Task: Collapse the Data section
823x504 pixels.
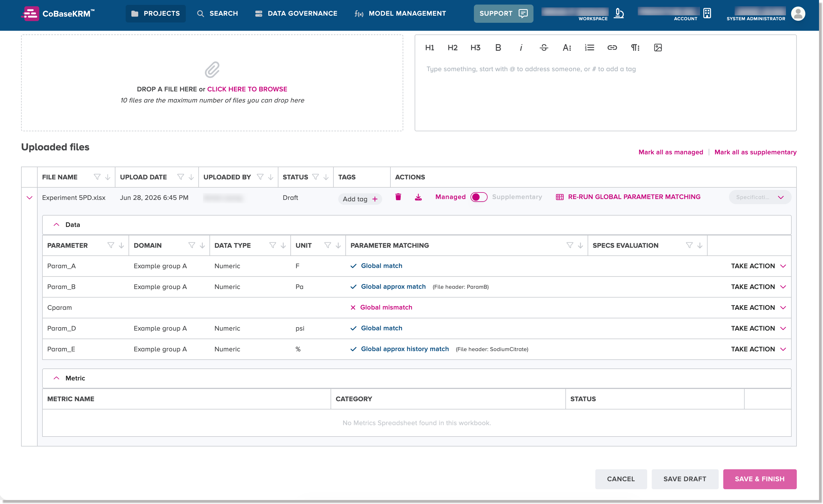Action: tap(56, 225)
